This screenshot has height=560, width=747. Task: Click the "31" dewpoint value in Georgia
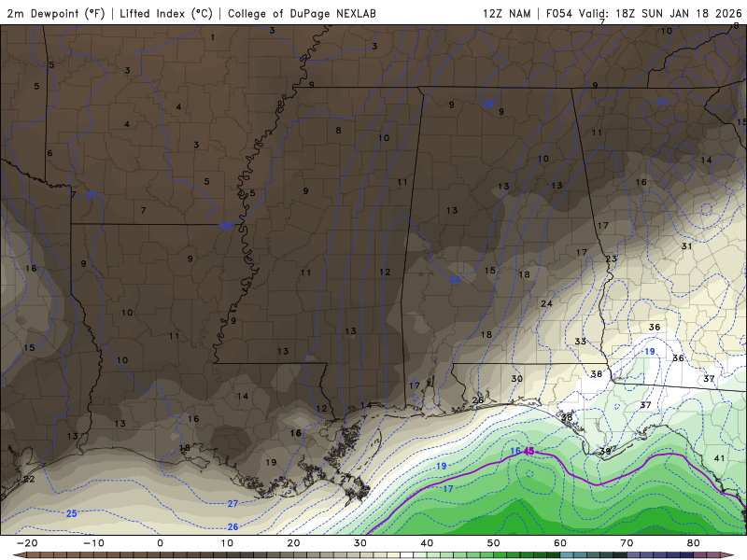pyautogui.click(x=686, y=246)
